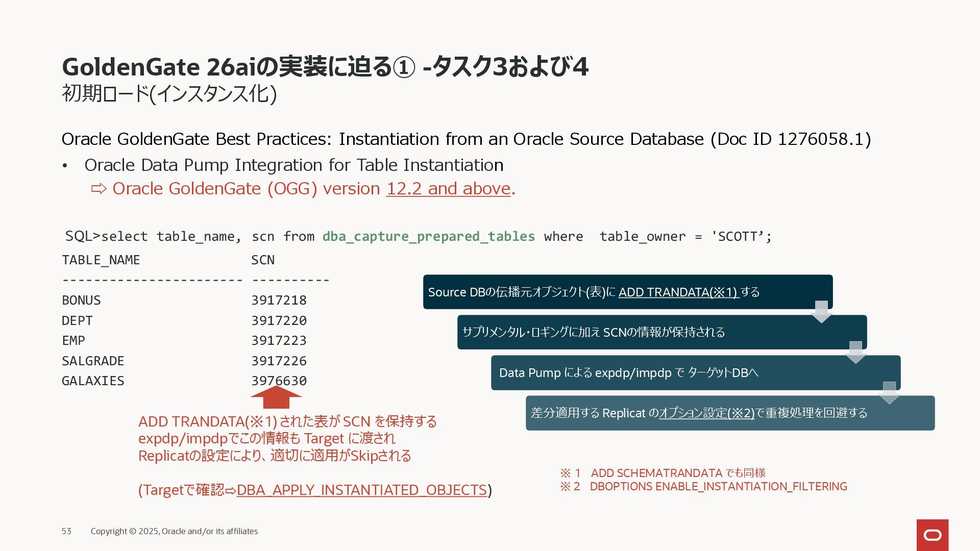Click the ADD TRANDATA(※1) underlined link

[678, 292]
